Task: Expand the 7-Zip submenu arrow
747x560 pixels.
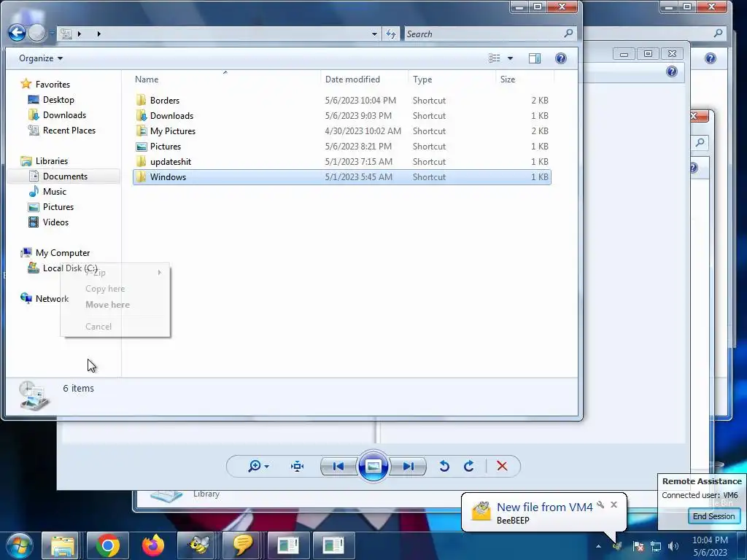Action: coord(160,273)
